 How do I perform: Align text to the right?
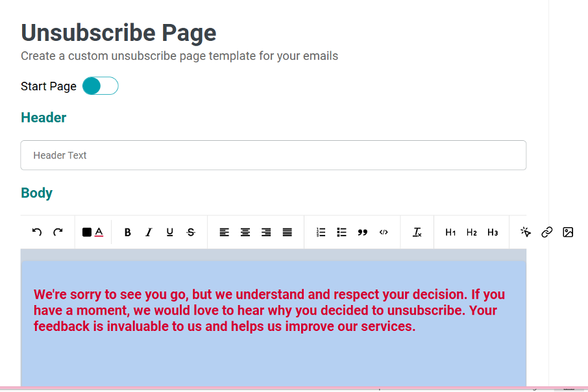tap(266, 232)
